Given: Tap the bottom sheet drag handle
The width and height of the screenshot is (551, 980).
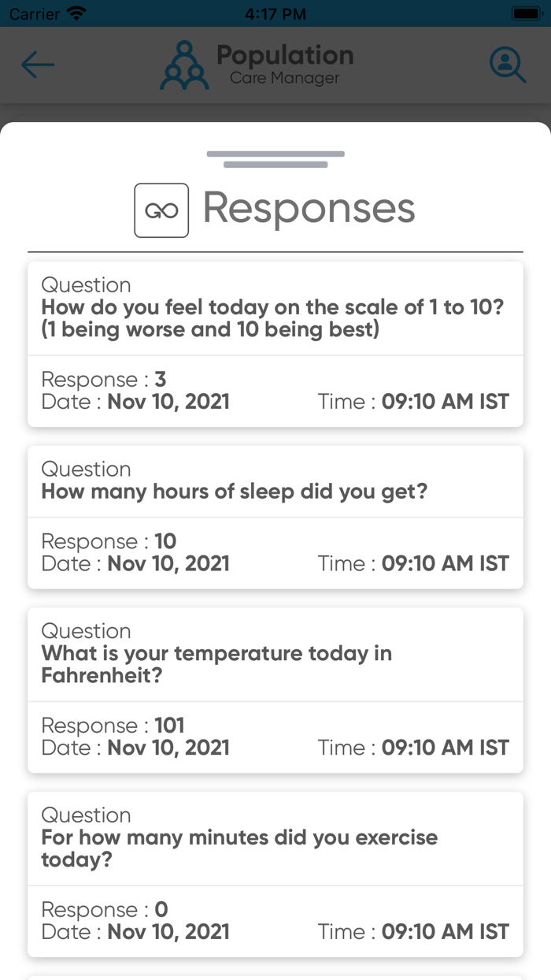Looking at the screenshot, I should [275, 158].
